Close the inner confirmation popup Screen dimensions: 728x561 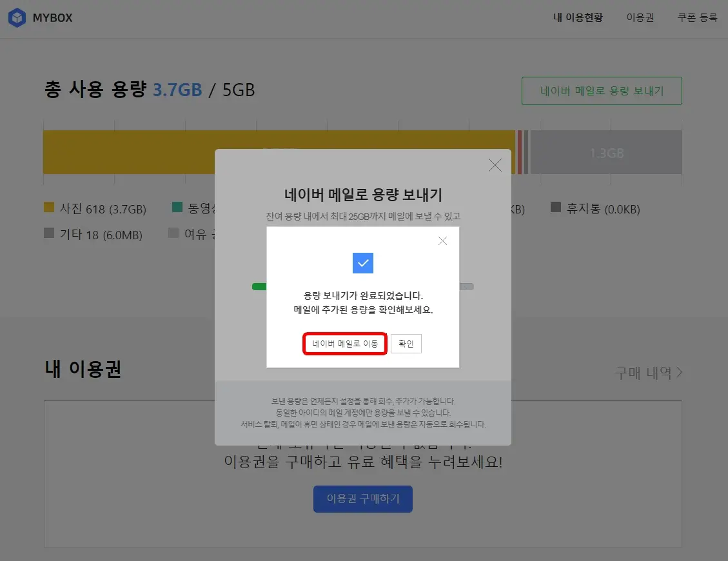pos(442,241)
